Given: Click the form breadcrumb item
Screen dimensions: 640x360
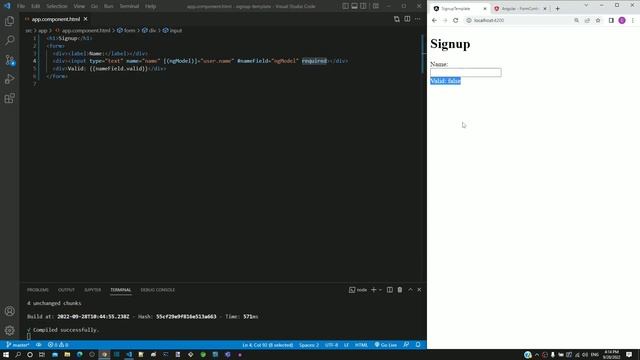Looking at the screenshot, I should [126, 30].
